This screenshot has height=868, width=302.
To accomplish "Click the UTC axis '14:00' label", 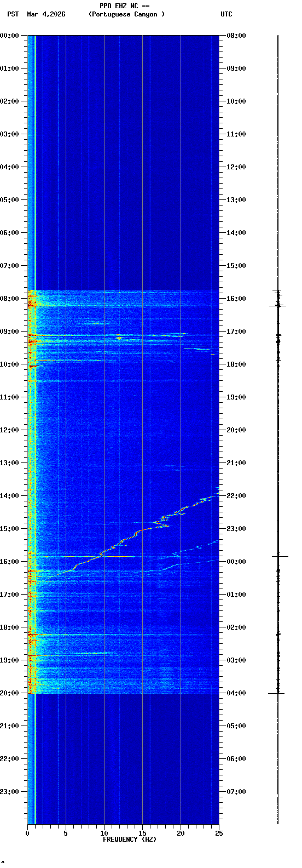I will (236, 233).
